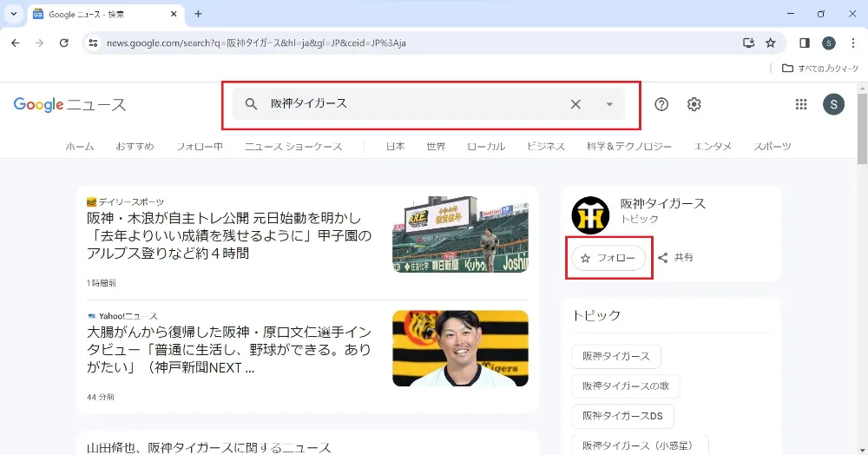This screenshot has height=455, width=868.
Task: Click the browser address bar URL
Action: (x=256, y=43)
